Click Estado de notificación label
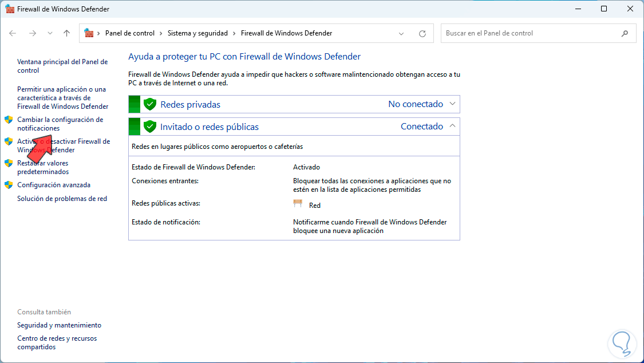644x363 pixels. [x=166, y=222]
